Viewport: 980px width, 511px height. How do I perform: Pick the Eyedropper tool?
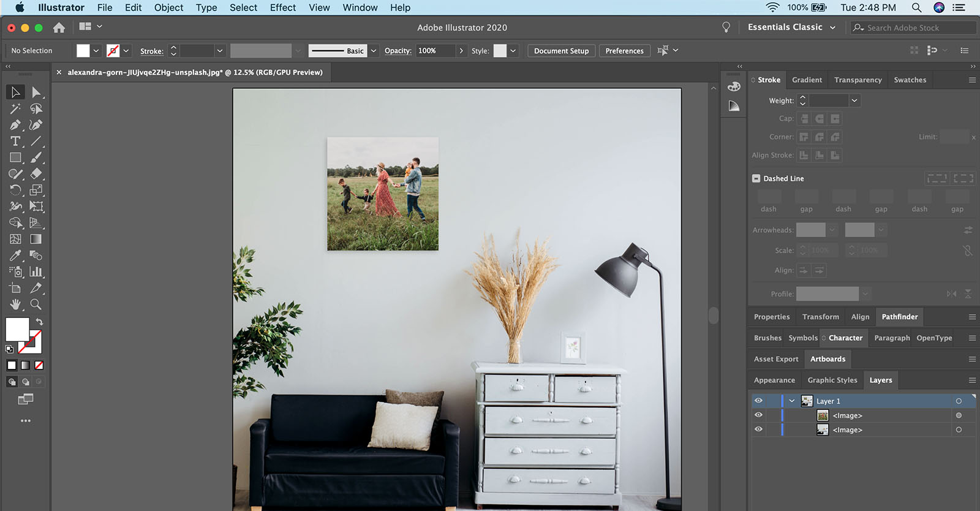(15, 255)
